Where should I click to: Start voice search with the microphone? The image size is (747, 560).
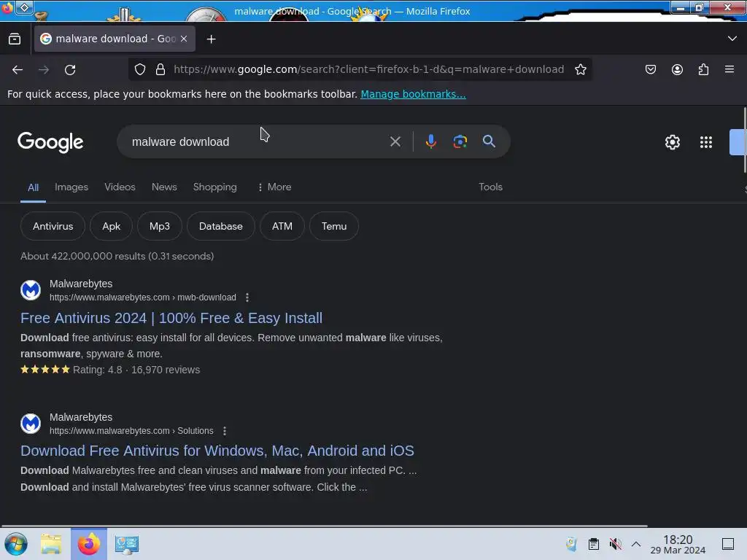click(431, 141)
